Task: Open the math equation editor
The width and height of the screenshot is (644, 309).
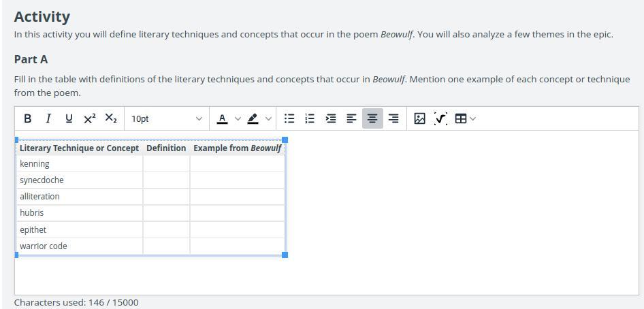Action: 440,118
